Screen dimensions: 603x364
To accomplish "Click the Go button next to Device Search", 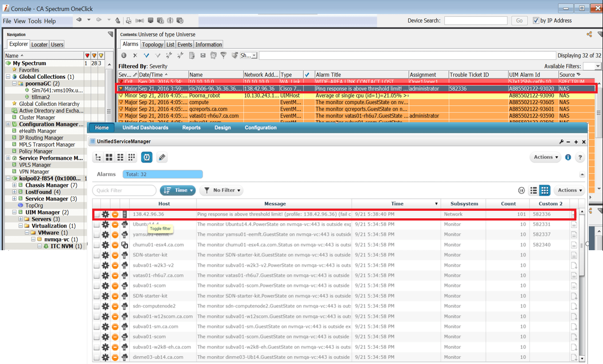I will coord(519,20).
